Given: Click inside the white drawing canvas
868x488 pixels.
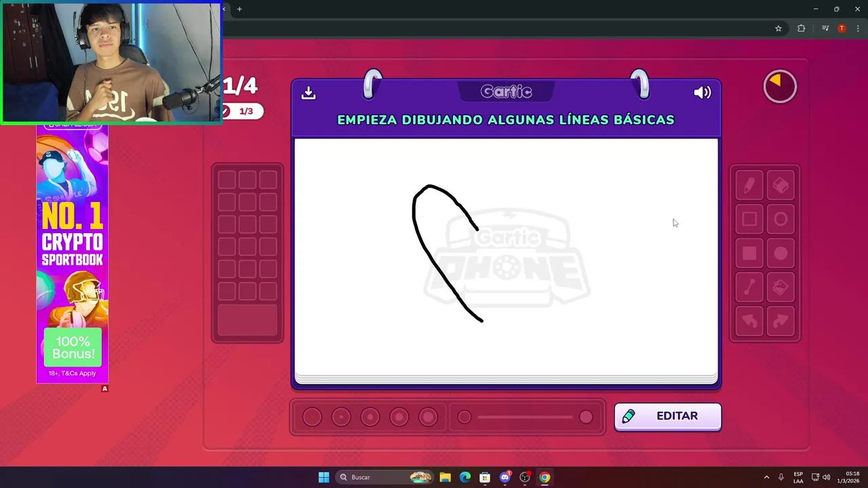Looking at the screenshot, I should coord(506,256).
